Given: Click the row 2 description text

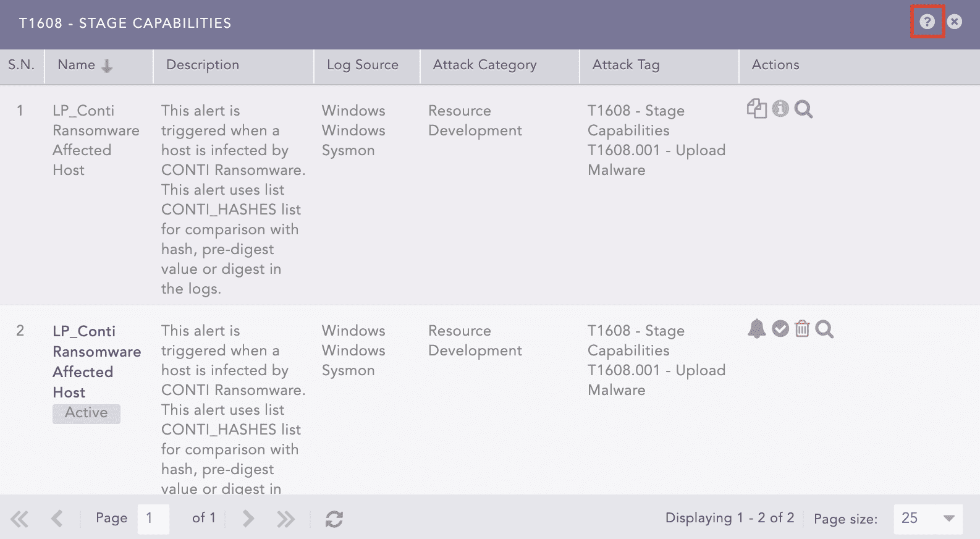Looking at the screenshot, I should pos(234,410).
